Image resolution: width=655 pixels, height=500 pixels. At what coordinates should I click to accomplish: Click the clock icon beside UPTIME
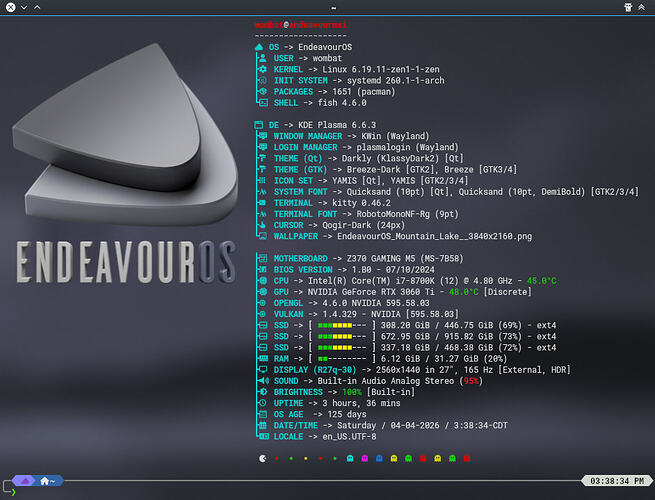coord(263,403)
